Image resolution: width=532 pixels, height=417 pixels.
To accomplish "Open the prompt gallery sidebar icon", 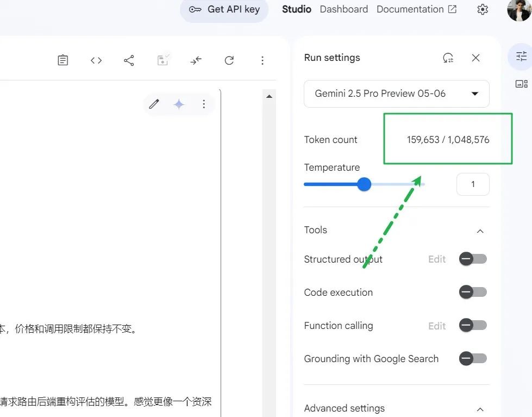I will (521, 84).
